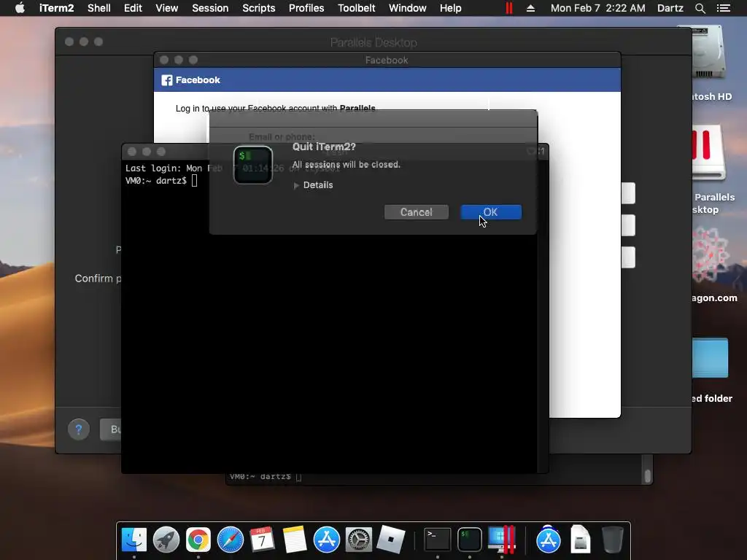
Task: Open the Scripts menu
Action: tap(259, 8)
